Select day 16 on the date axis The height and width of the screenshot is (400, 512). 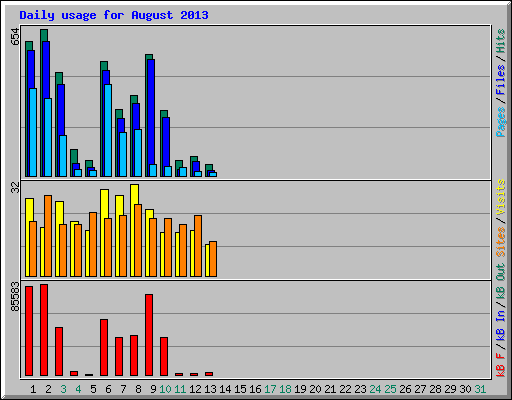255,389
